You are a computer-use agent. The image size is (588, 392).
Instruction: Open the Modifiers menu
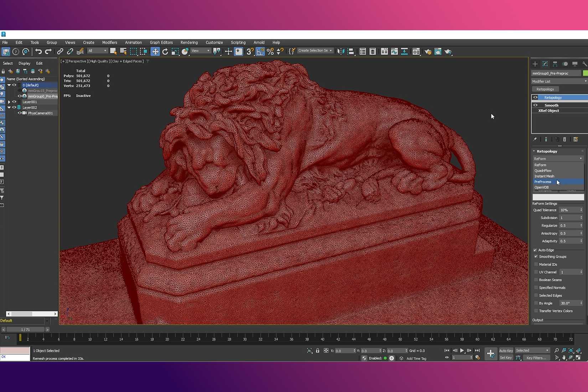coord(109,42)
